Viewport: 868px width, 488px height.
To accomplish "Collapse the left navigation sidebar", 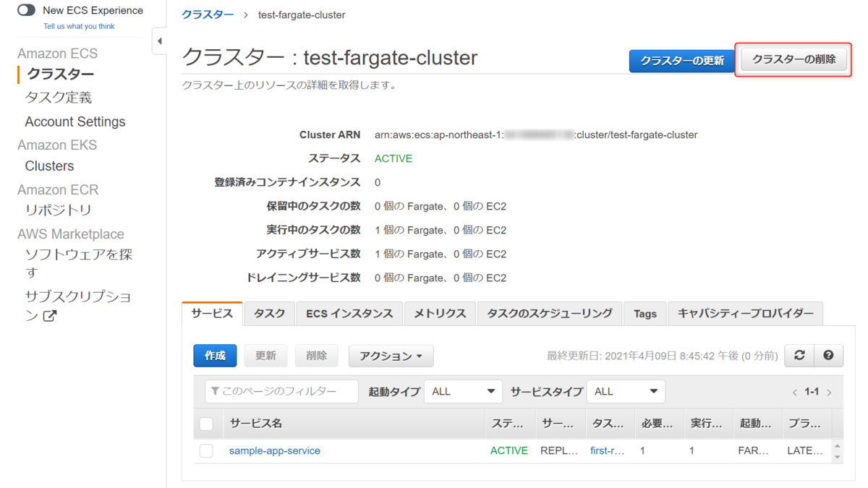I will click(159, 41).
